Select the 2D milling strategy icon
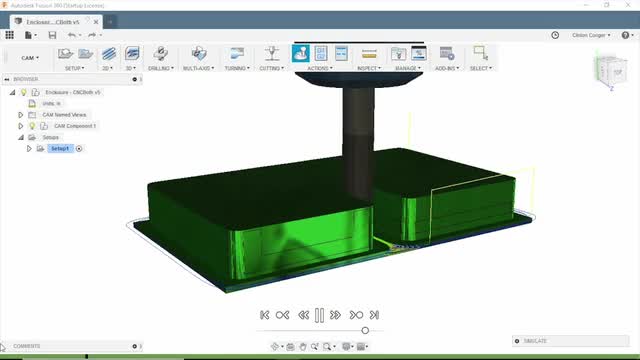This screenshot has width=640, height=360. 108,53
